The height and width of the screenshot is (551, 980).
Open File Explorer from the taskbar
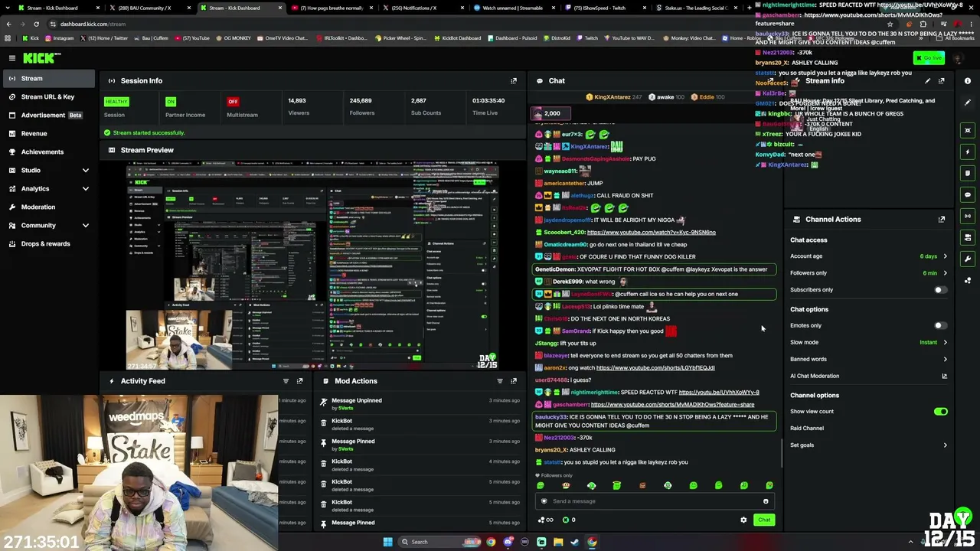pos(558,542)
